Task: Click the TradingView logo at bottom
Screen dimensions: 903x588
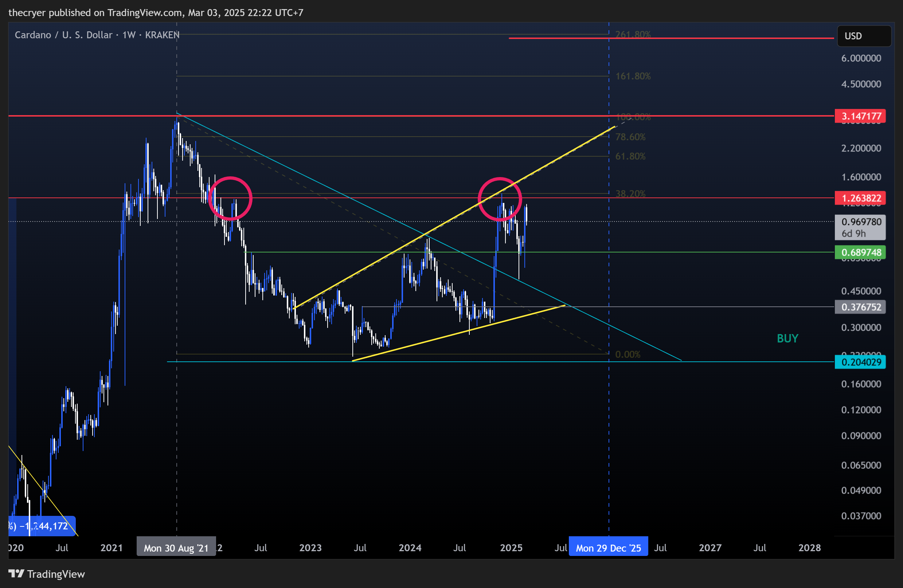Action: click(x=47, y=574)
